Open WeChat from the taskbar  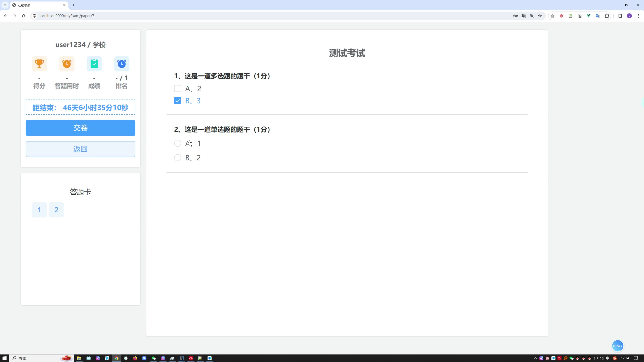pos(154,358)
